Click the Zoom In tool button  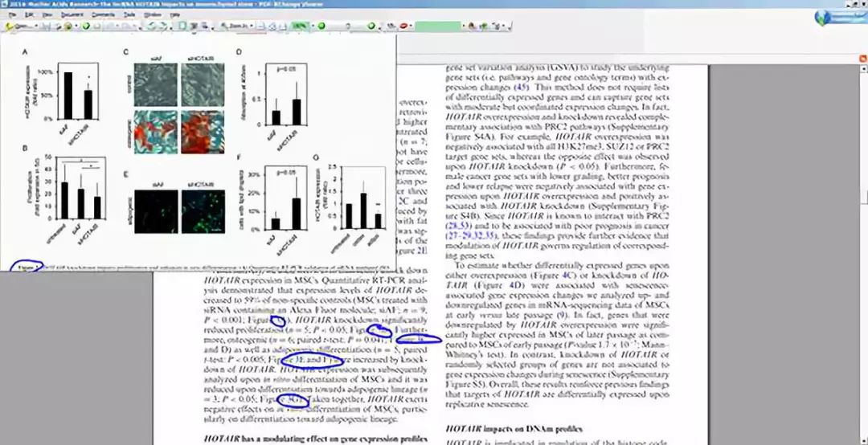click(235, 26)
